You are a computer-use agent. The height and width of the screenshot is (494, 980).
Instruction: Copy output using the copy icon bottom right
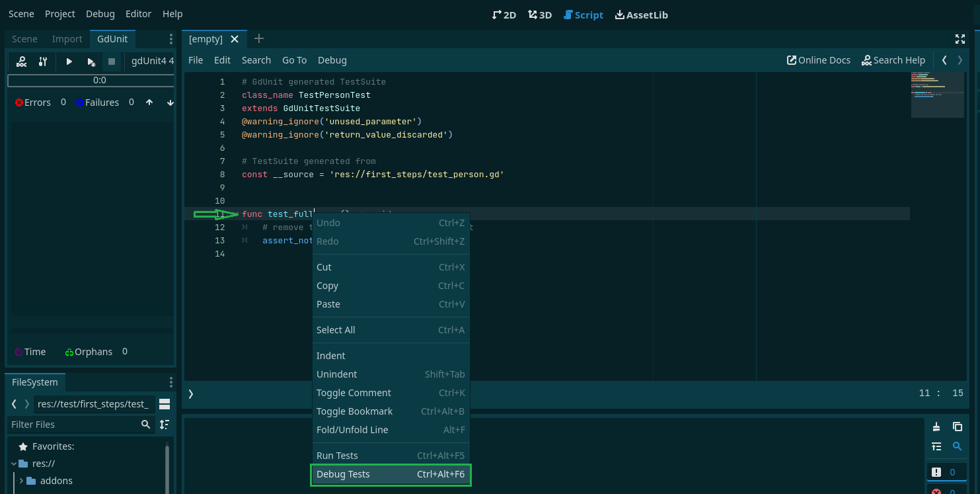pos(958,427)
